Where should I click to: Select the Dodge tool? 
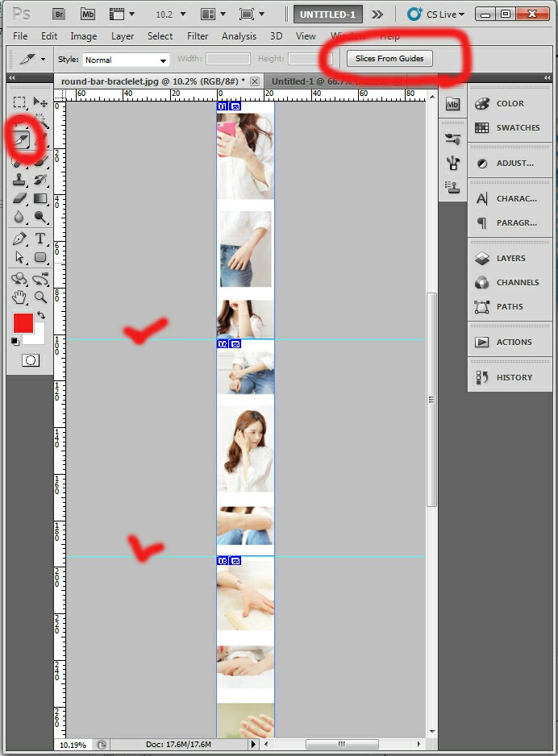click(x=40, y=217)
